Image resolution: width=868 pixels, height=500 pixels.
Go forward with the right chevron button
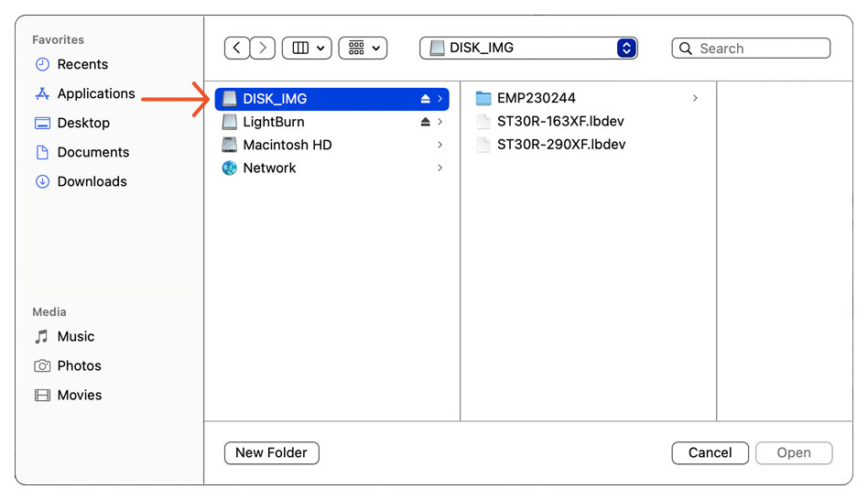click(263, 49)
